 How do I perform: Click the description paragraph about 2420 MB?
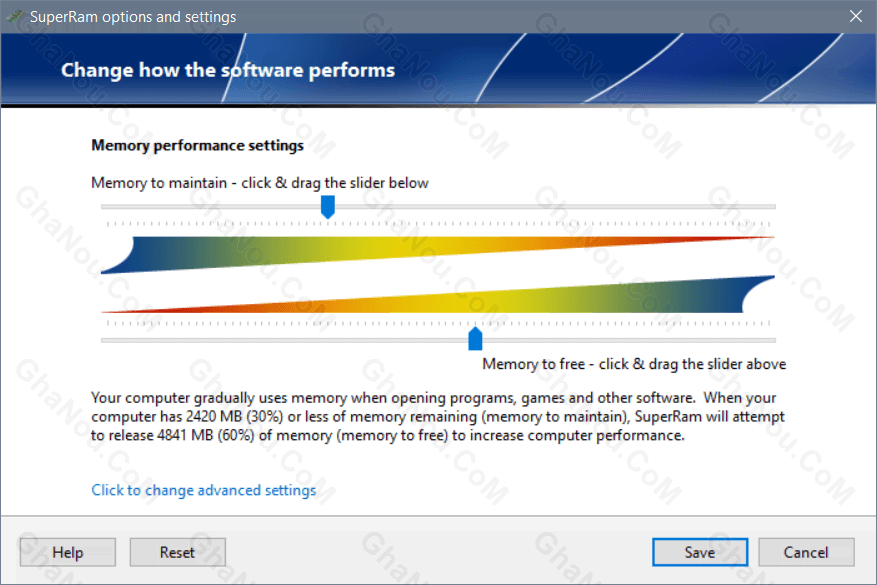click(438, 417)
